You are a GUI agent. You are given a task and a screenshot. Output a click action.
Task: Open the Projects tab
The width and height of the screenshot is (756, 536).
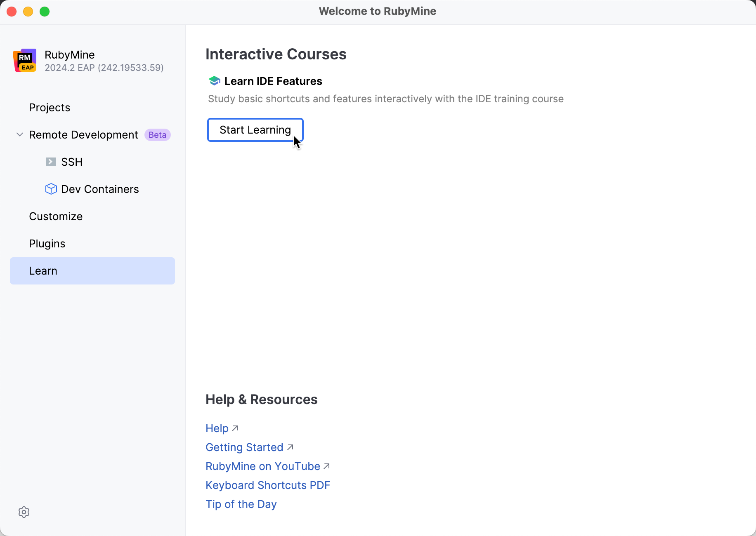pyautogui.click(x=50, y=108)
